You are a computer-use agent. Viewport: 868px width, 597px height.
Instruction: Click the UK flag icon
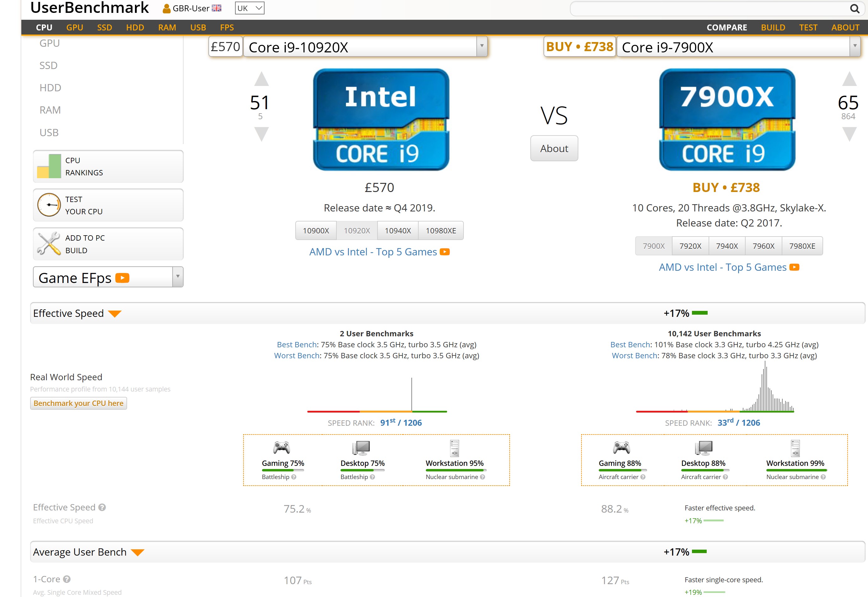point(217,8)
